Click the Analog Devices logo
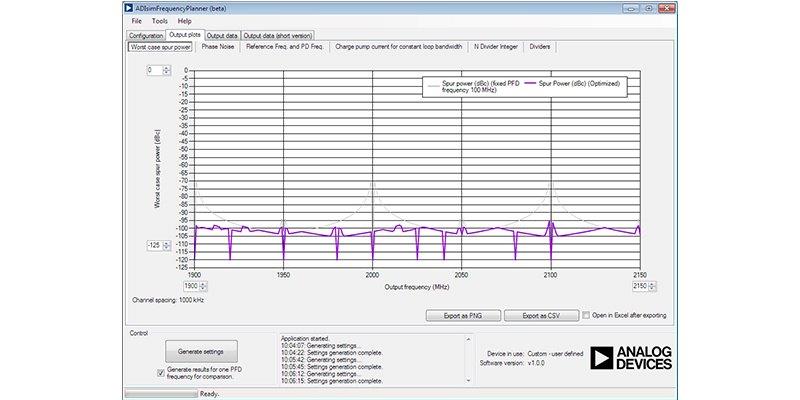This screenshot has width=800, height=400. (x=630, y=358)
